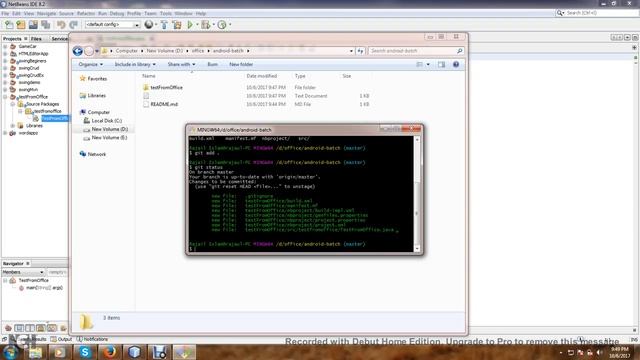640x360 pixels.
Task: Click New Project icon in NetBeans toolbar
Action: [21, 25]
